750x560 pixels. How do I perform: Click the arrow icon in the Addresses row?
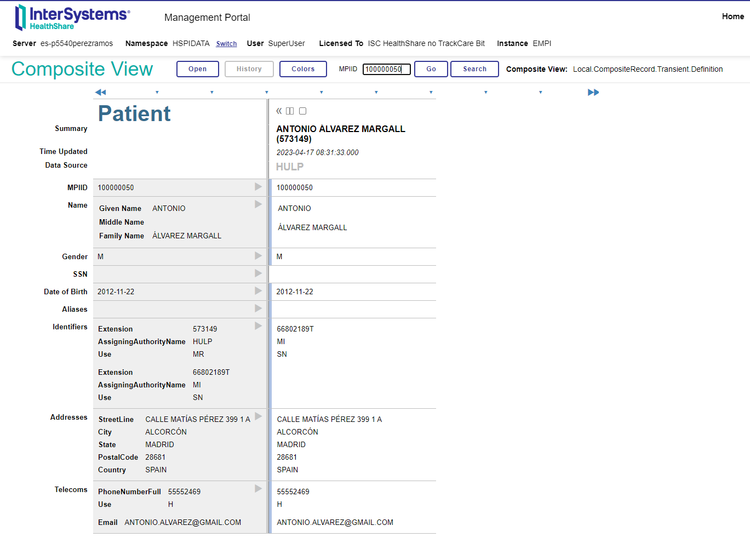click(258, 416)
